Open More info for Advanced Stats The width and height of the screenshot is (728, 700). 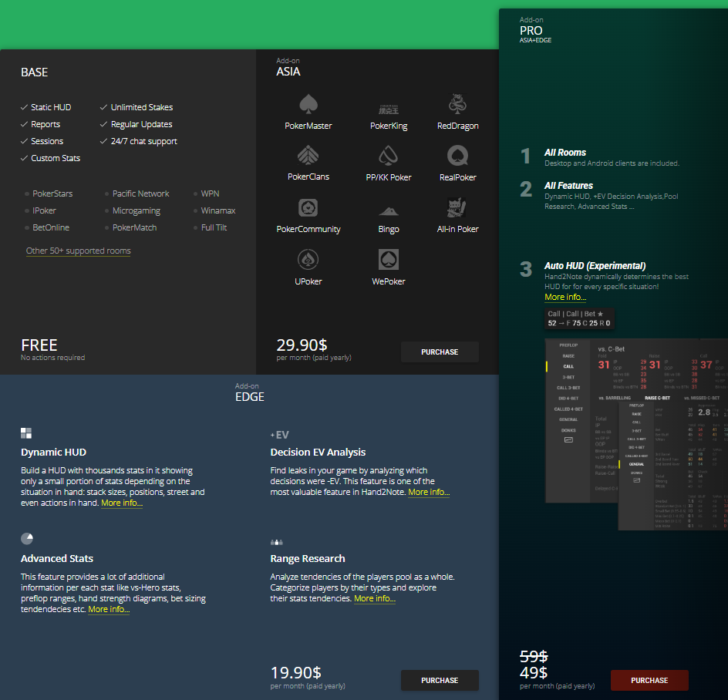[x=109, y=609]
